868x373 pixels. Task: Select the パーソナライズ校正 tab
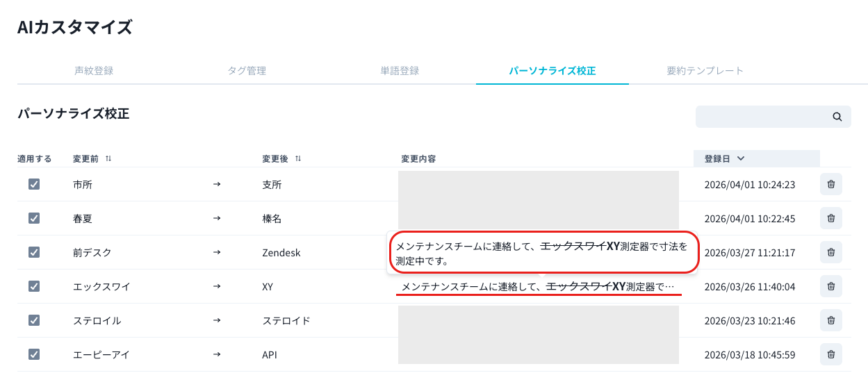552,71
